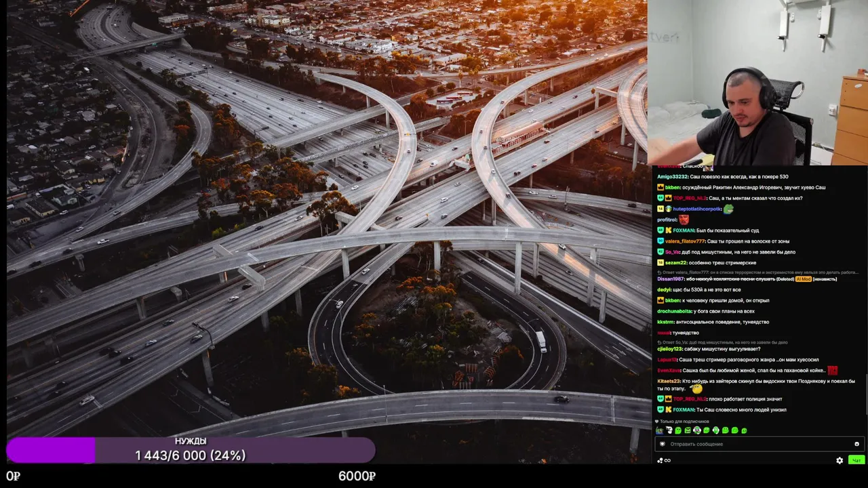Click username valera_filatov777 in chat
Screen dimensions: 868x488
686,241
